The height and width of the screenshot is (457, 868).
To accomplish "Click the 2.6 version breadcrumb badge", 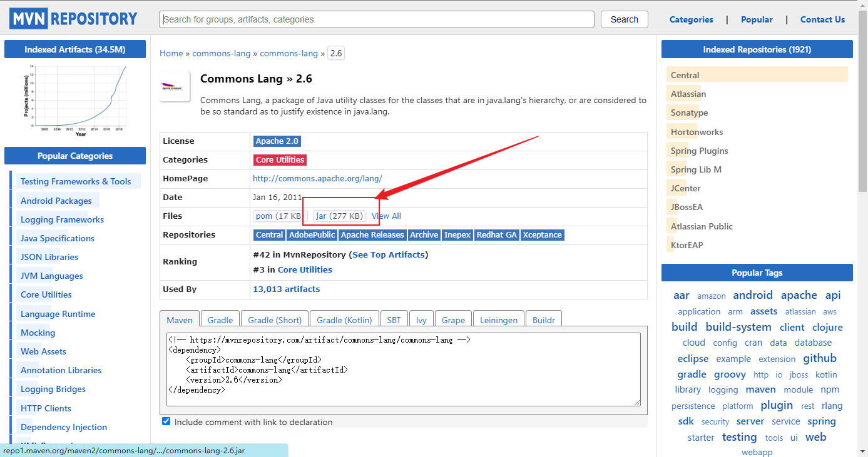I will 336,53.
